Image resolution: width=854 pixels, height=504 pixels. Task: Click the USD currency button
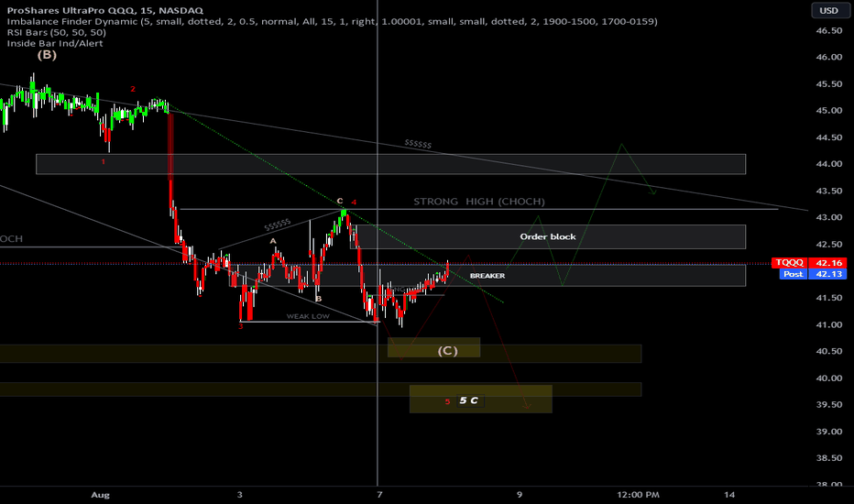(x=828, y=10)
